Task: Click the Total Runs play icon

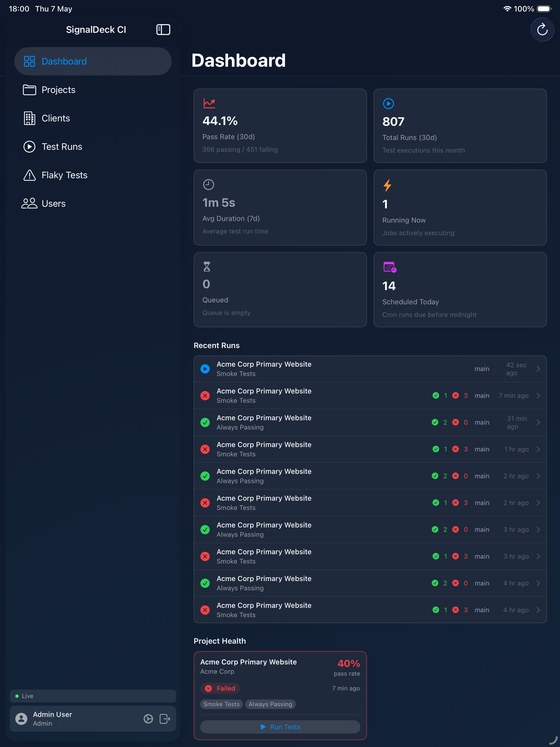Action: 389,104
